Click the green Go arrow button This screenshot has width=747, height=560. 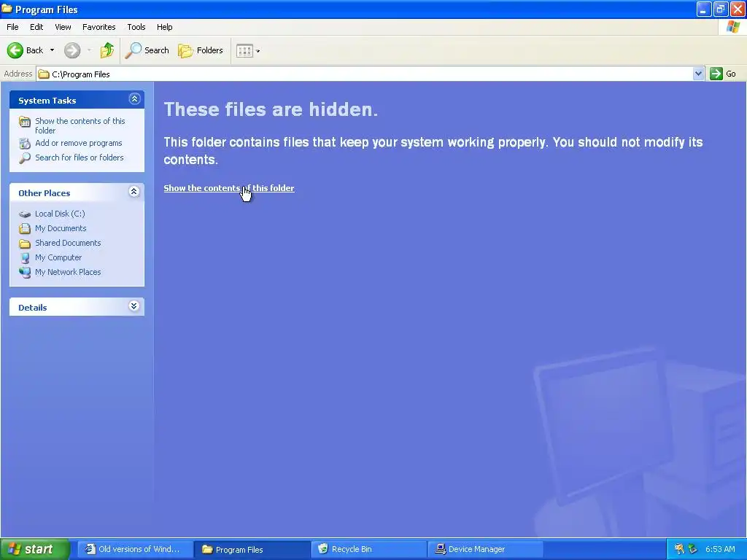[x=716, y=74]
